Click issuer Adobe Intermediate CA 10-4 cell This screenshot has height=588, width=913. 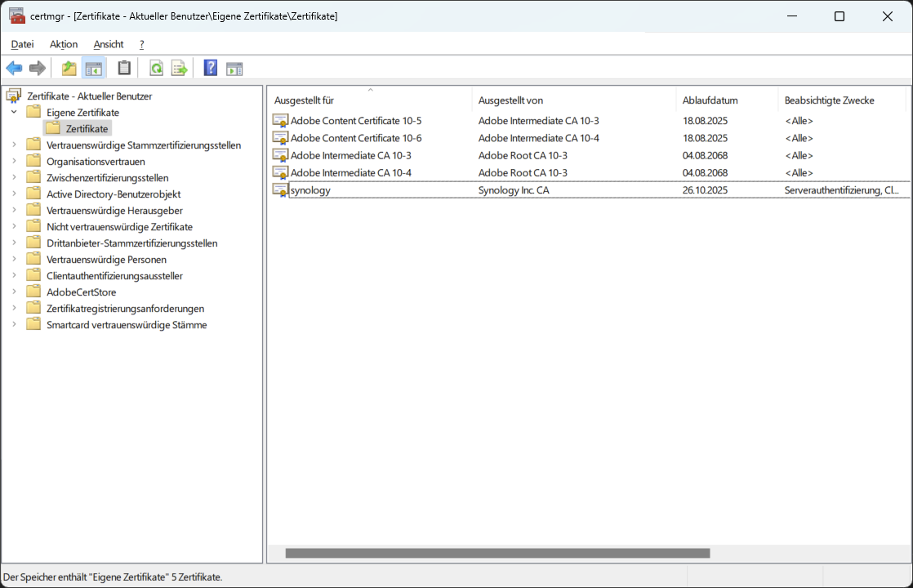(x=539, y=138)
